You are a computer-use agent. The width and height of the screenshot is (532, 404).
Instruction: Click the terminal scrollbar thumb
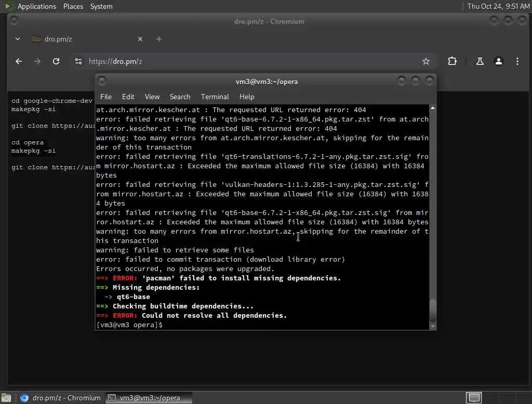click(433, 310)
